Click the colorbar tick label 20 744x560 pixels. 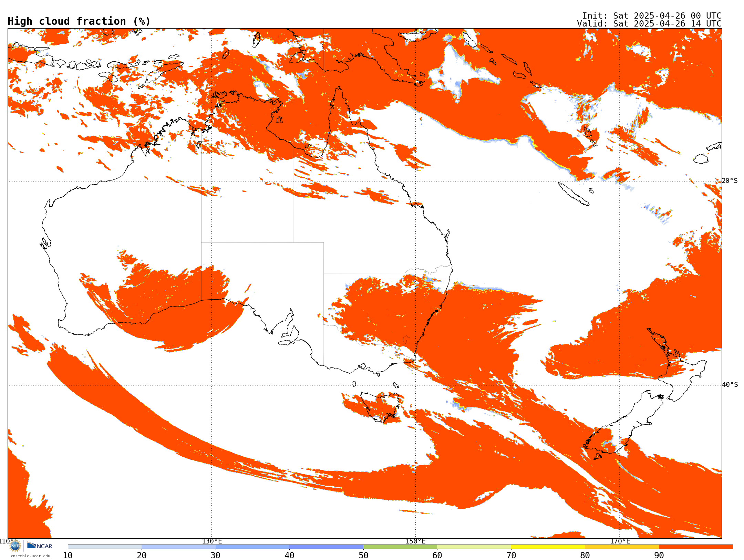(x=142, y=556)
